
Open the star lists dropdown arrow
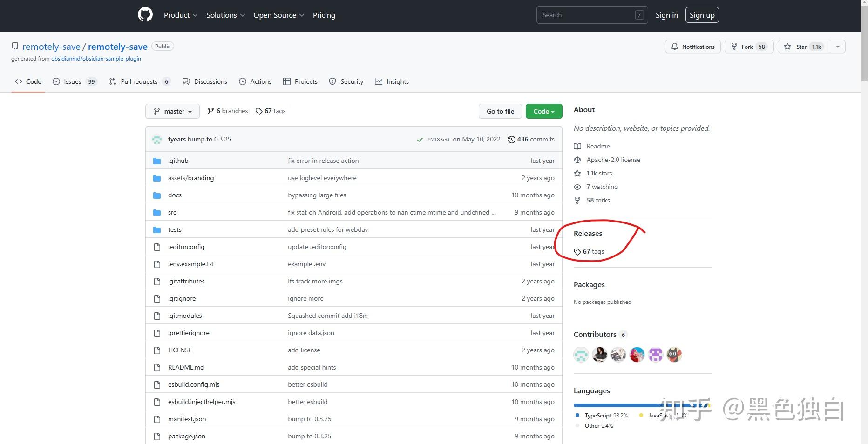[838, 47]
